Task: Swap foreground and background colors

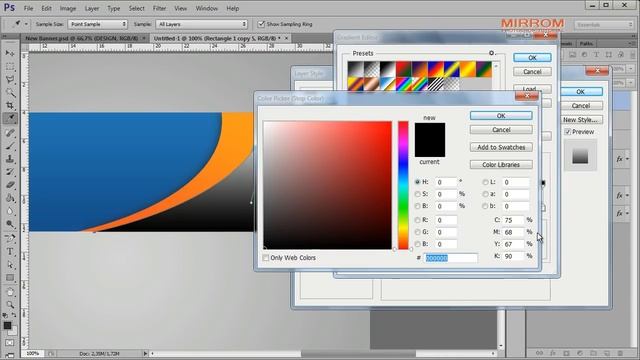Action: coord(14,315)
